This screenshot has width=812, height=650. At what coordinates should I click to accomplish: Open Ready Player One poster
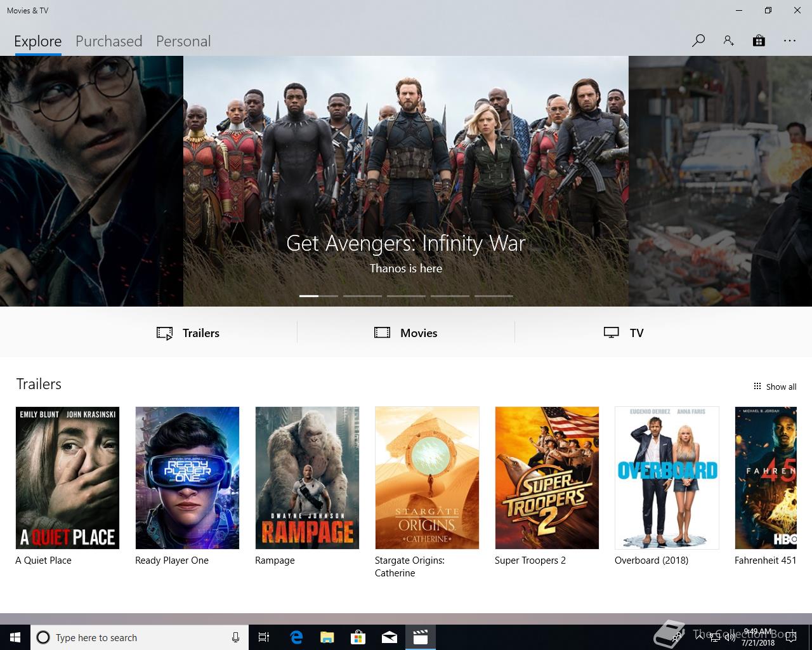tap(187, 478)
